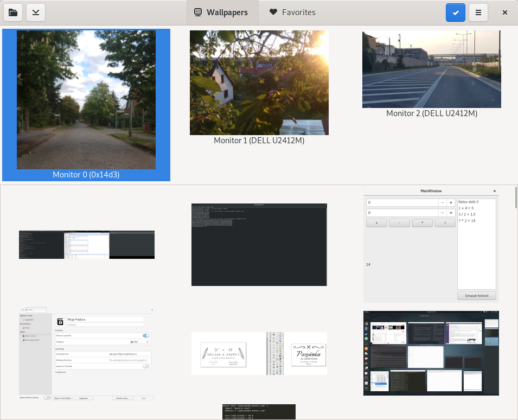This screenshot has width=518, height=420.
Task: Open the hamburger menu
Action: click(478, 12)
